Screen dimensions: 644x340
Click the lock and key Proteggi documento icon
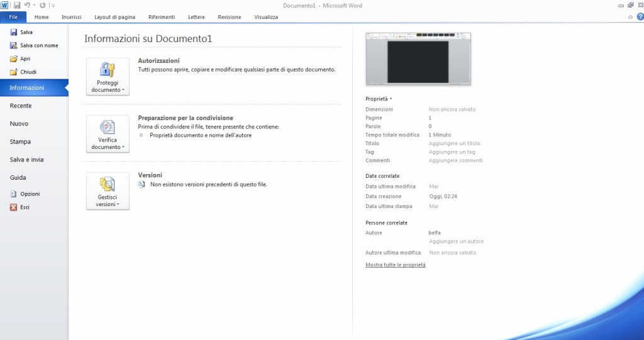107,69
